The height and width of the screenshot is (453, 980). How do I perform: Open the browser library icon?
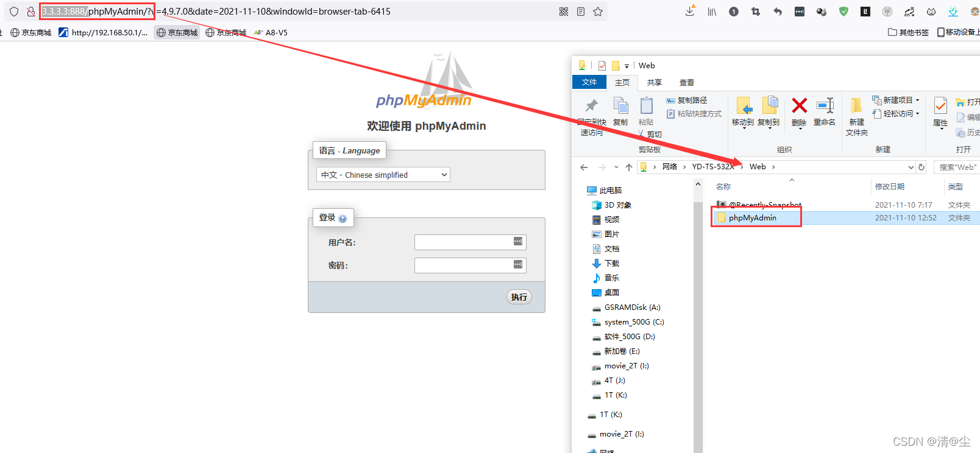pos(712,12)
